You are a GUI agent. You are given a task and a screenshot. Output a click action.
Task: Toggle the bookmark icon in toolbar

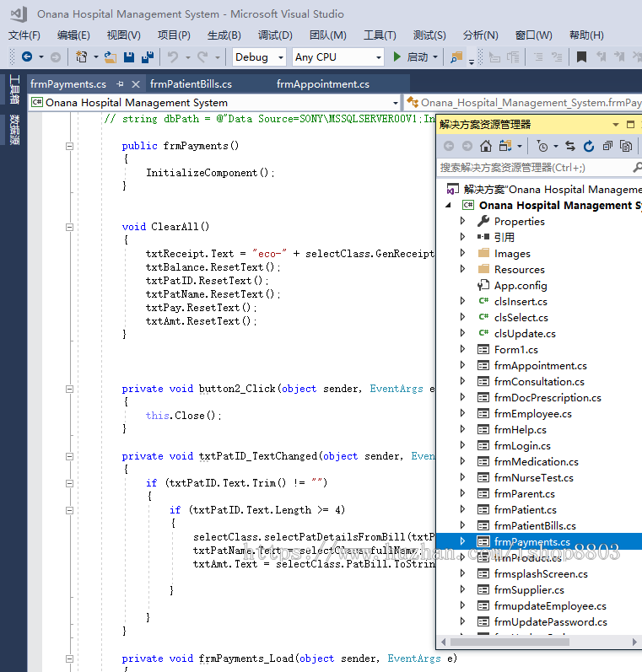[x=581, y=57]
